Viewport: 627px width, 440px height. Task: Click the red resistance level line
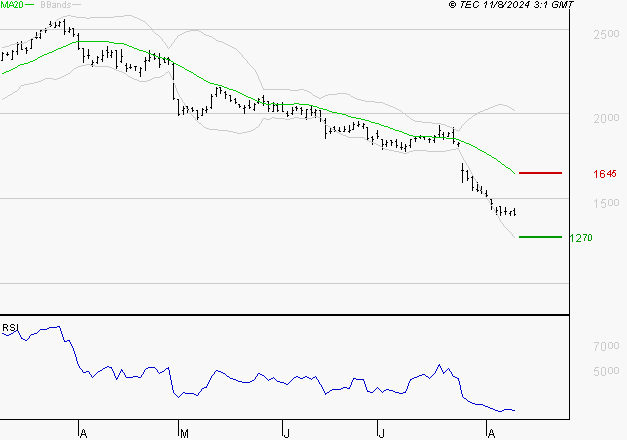(540, 173)
